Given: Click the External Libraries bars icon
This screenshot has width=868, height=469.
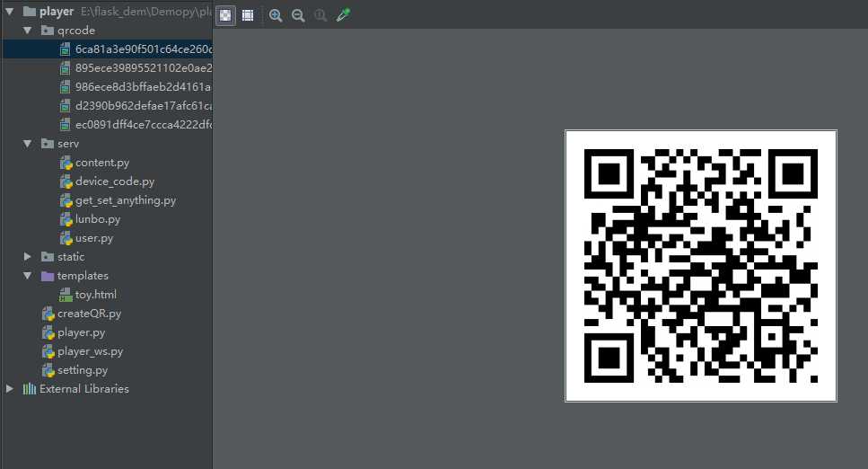Looking at the screenshot, I should pyautogui.click(x=30, y=389).
